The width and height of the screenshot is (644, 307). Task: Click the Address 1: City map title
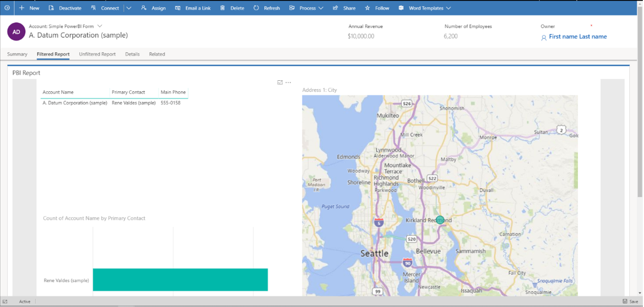coord(319,90)
